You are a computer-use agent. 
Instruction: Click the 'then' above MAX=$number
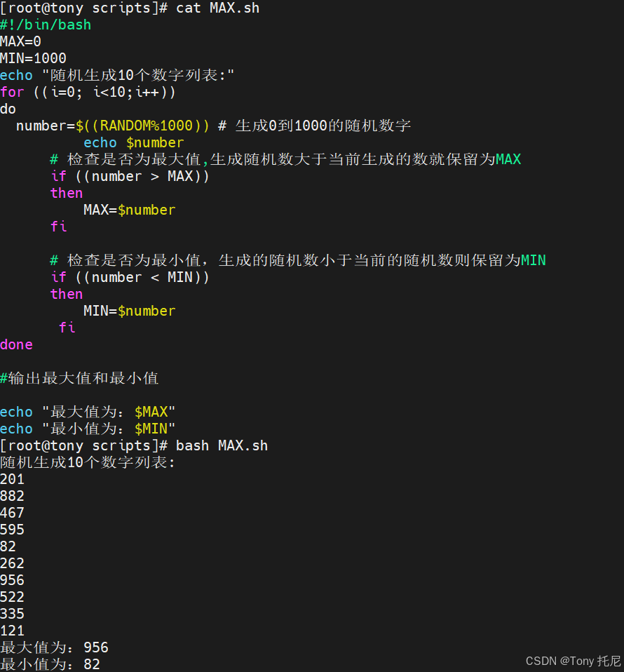(67, 193)
